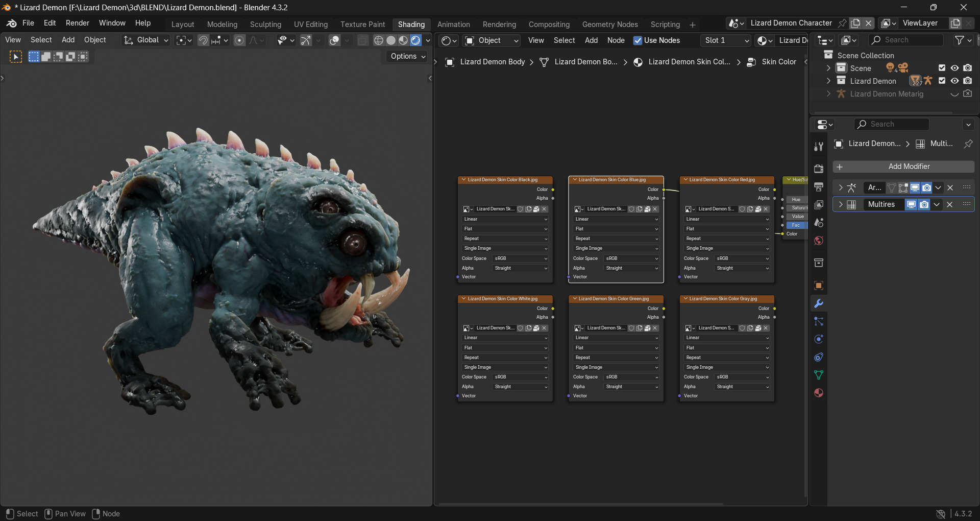Select wireframe viewport shading
980x521 pixels.
pos(379,40)
